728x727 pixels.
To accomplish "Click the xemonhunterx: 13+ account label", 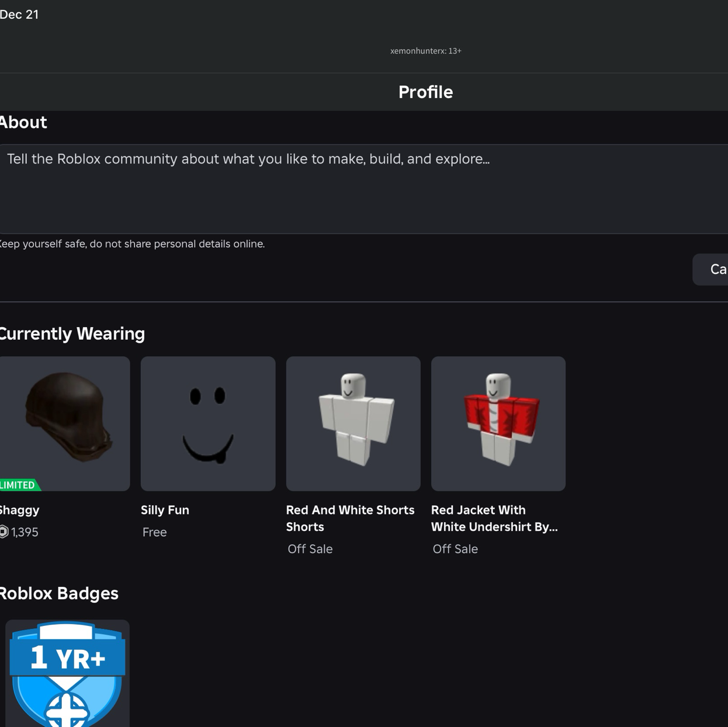I will [x=425, y=51].
